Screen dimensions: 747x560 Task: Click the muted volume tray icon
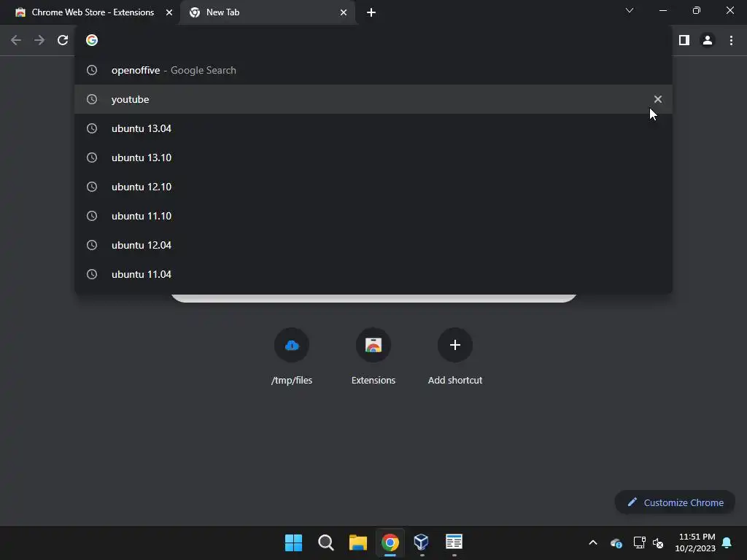tap(659, 542)
